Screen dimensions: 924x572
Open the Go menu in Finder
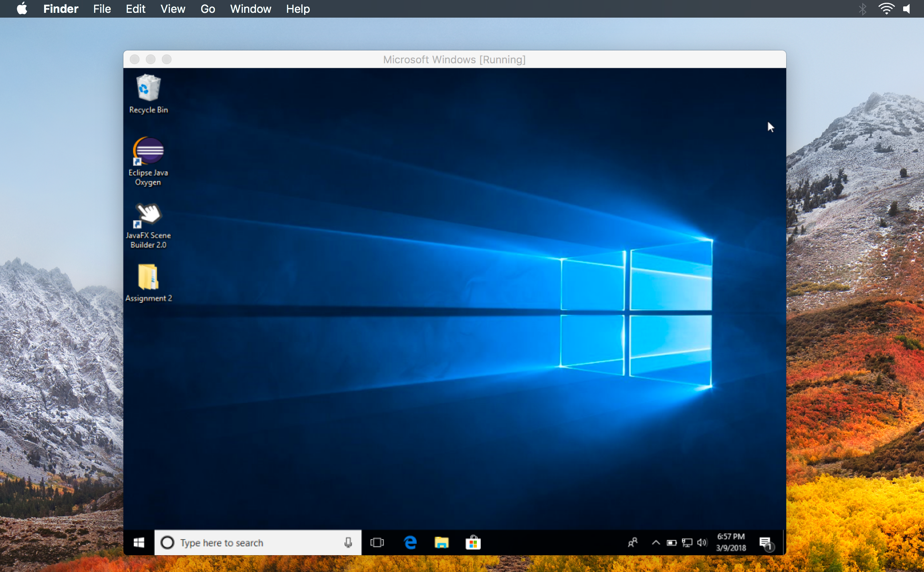click(x=208, y=8)
